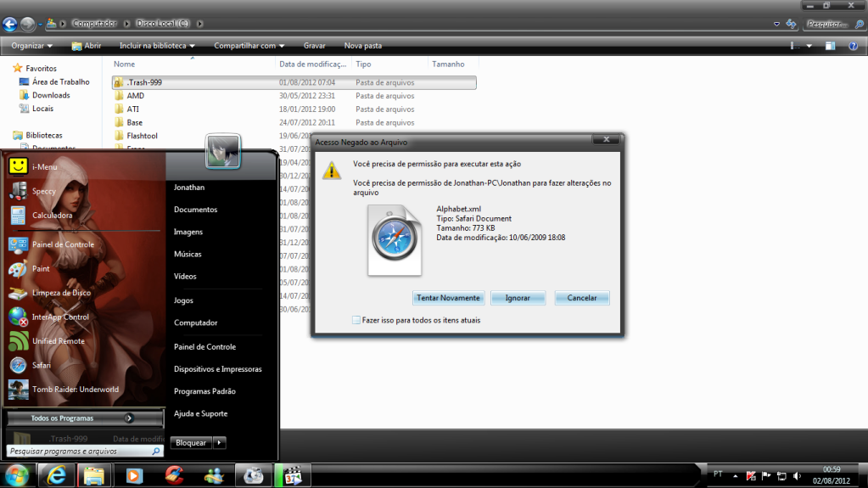The image size is (868, 488).
Task: Expand the Computador breadcrumb arrow
Action: click(x=126, y=24)
